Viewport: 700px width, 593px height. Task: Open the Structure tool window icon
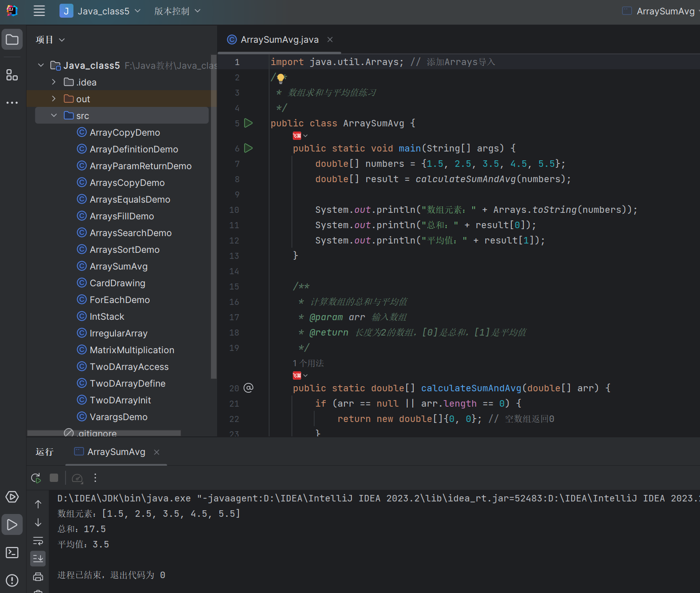(x=12, y=75)
